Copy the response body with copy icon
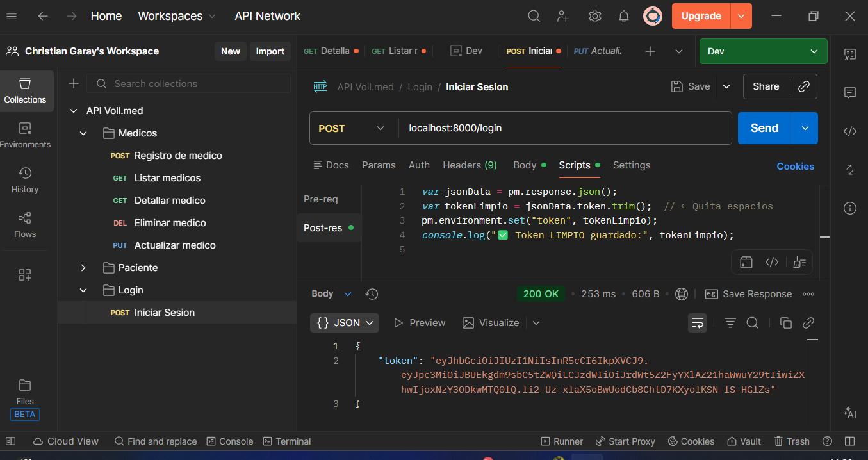Screen dimensions: 868x460 [x=785, y=323]
